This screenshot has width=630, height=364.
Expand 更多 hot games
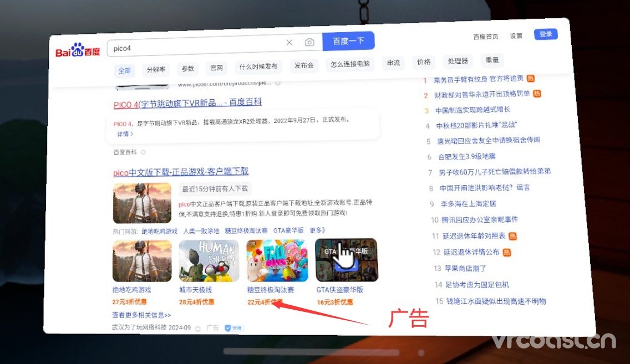click(x=317, y=230)
